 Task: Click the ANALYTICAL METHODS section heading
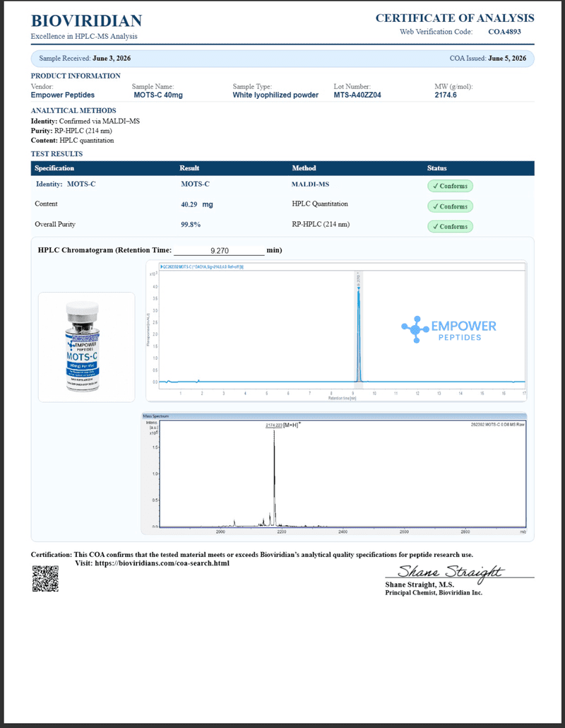click(73, 110)
